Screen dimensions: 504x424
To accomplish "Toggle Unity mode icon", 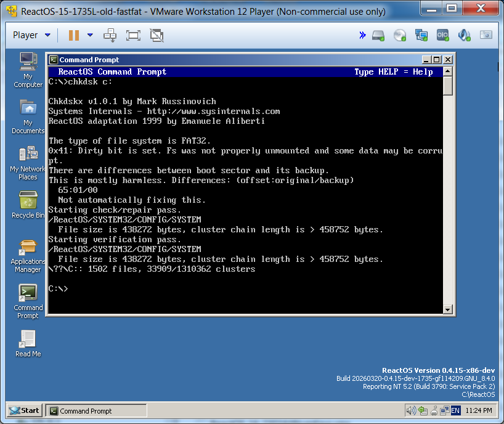I will [x=156, y=35].
